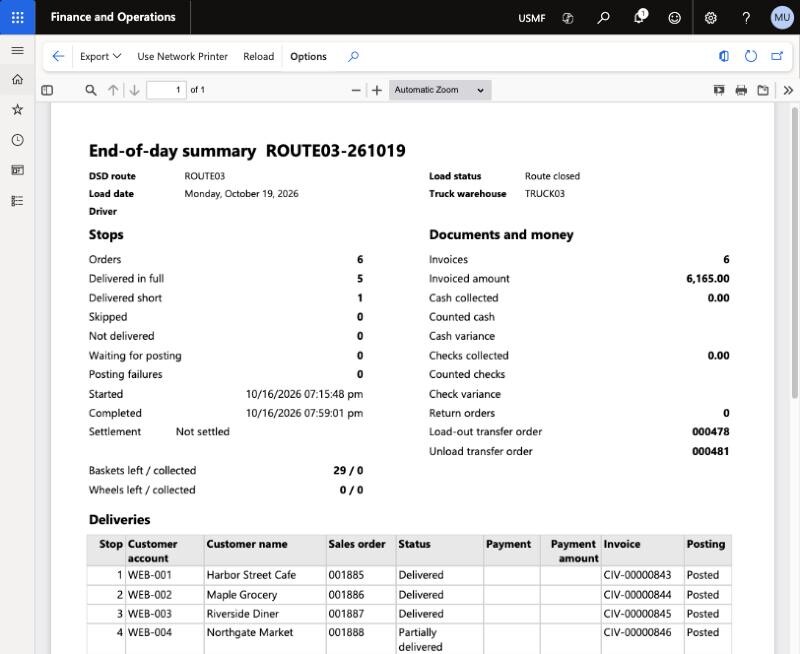Open the settings gear
Viewport: 800px width, 654px height.
710,18
